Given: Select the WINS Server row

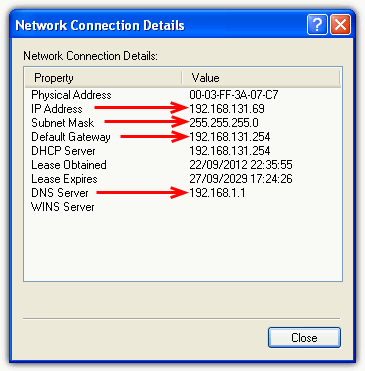Looking at the screenshot, I should [183, 207].
